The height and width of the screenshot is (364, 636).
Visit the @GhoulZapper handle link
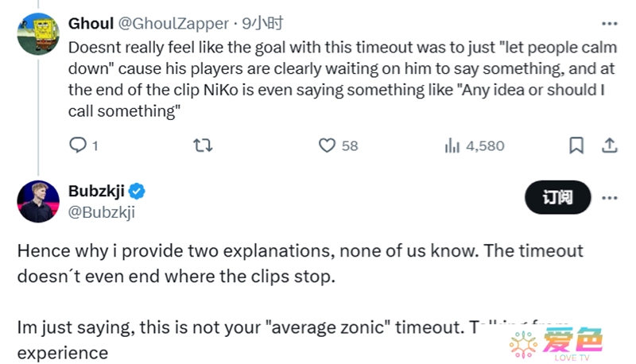pos(173,24)
